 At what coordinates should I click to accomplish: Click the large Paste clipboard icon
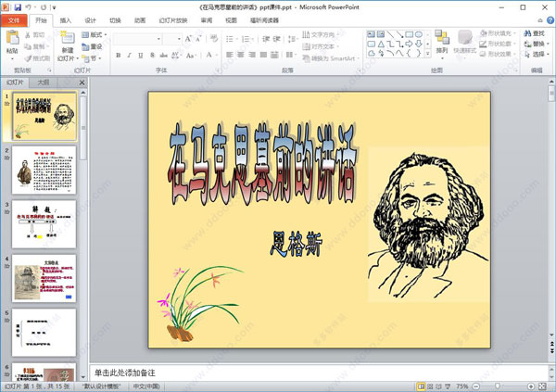[12, 38]
